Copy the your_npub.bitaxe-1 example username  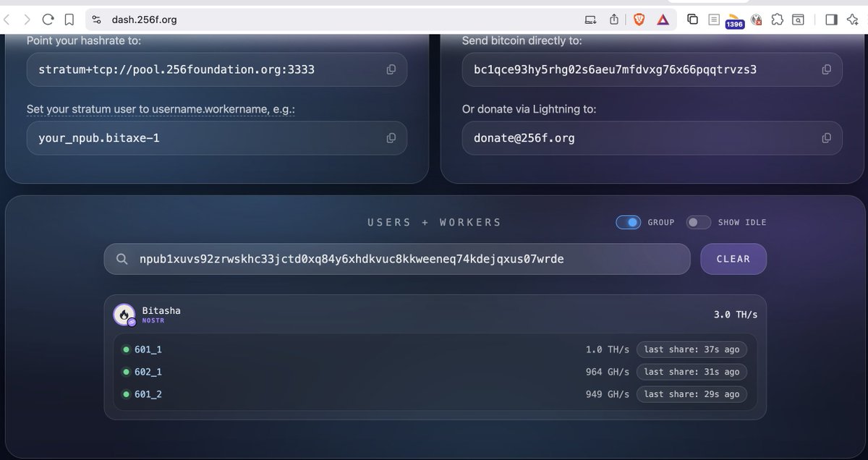391,137
